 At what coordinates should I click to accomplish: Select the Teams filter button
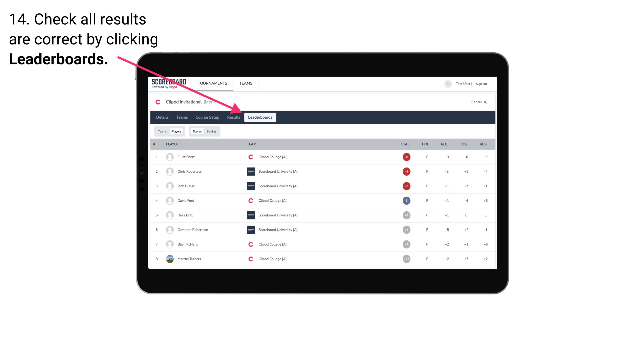(162, 131)
